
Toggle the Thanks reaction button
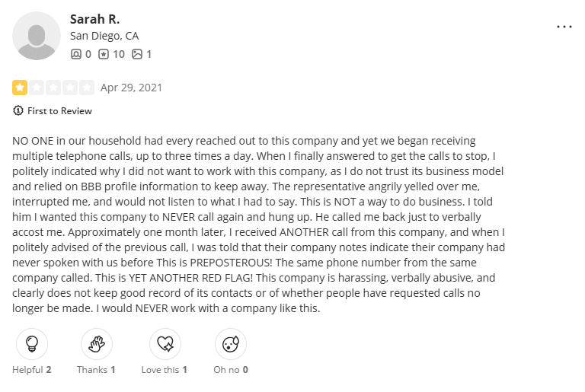tap(97, 344)
